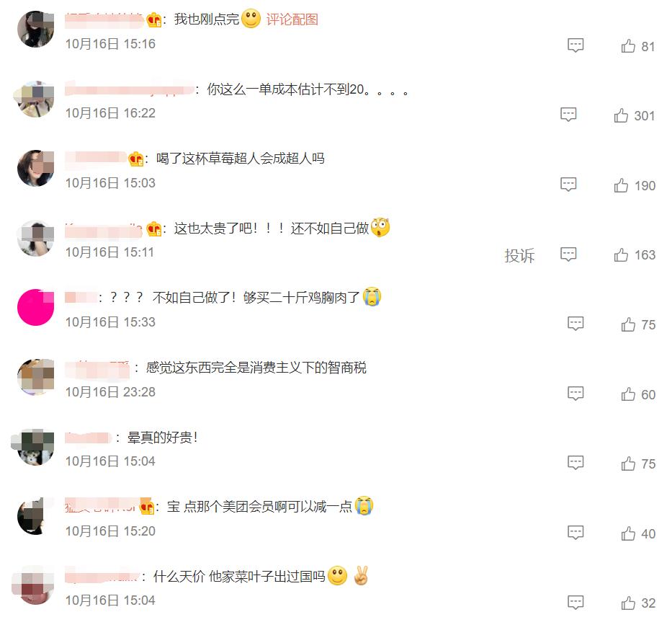Like the comment with 163 likes

coord(621,254)
